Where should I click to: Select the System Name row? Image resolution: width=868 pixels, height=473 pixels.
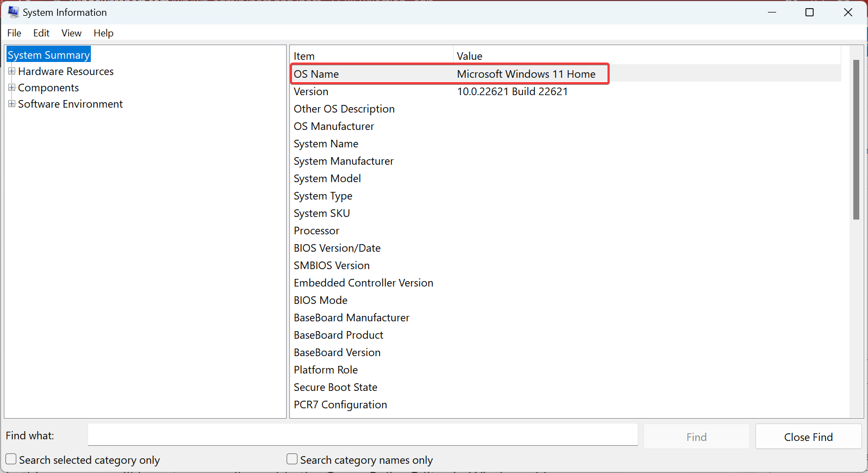(566, 144)
